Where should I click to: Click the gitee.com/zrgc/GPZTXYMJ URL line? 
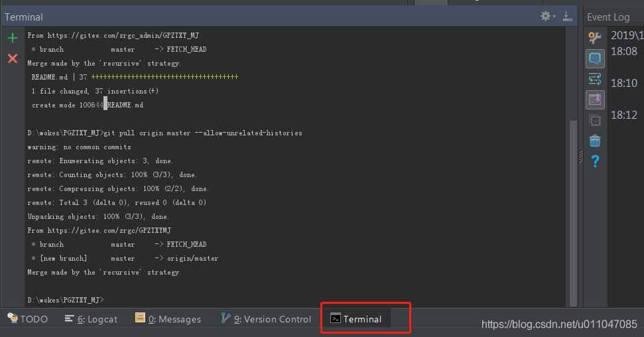point(99,230)
